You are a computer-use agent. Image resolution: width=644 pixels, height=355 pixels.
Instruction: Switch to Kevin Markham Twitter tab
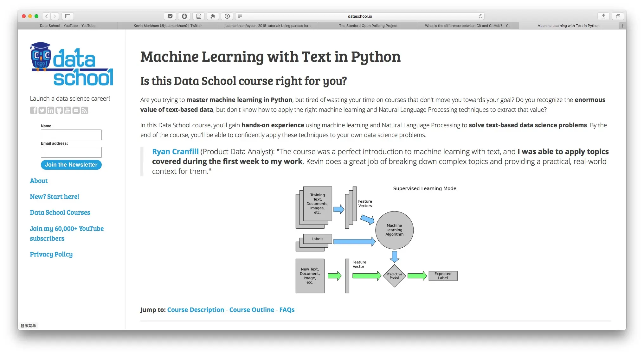[168, 26]
